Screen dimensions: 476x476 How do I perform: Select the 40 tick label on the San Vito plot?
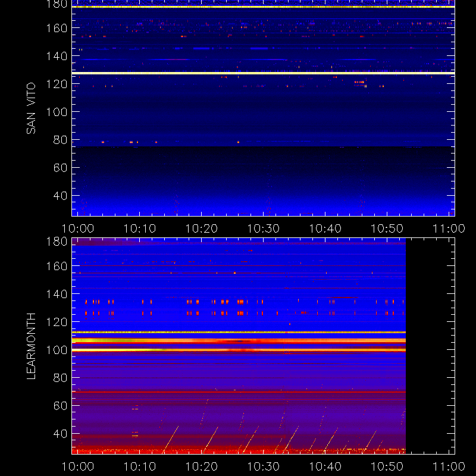point(60,196)
